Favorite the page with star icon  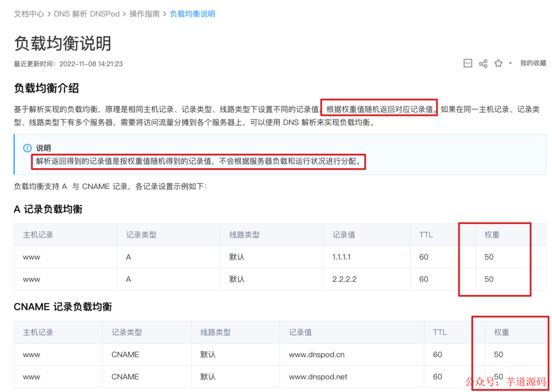498,63
